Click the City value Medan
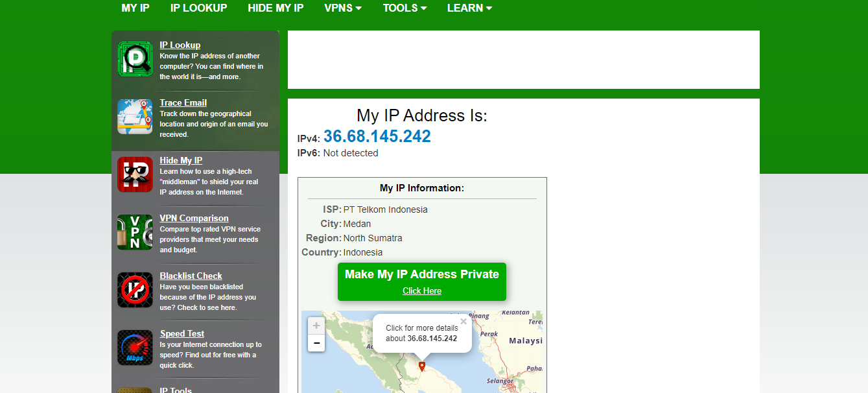Image resolution: width=868 pixels, height=393 pixels. (357, 224)
